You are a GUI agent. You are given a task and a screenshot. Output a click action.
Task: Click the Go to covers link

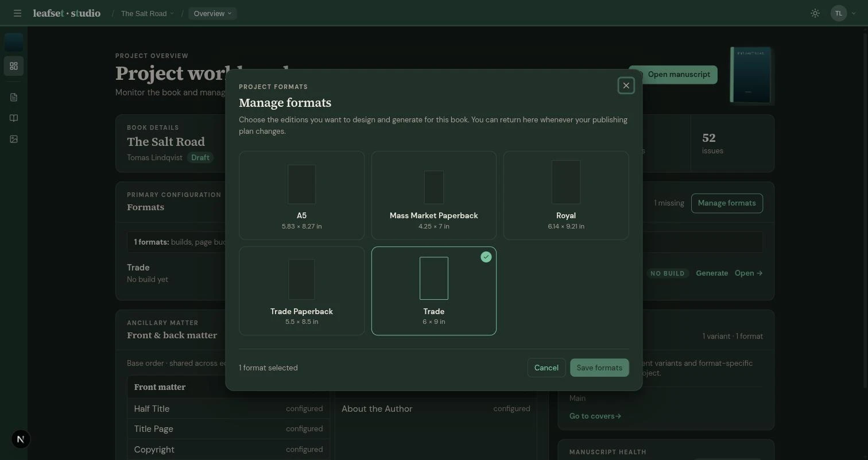click(x=595, y=416)
